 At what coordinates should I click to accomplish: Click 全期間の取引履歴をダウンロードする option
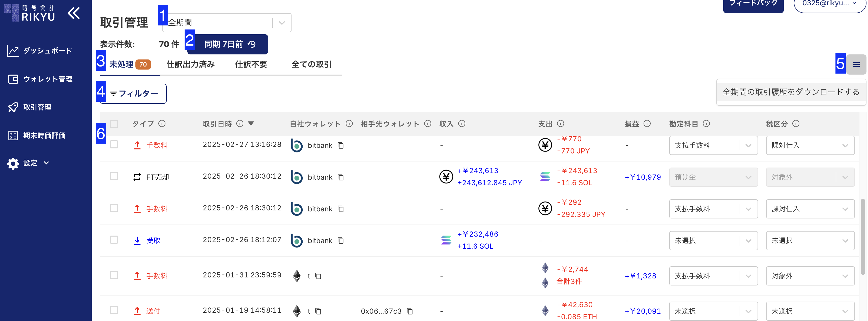click(791, 92)
